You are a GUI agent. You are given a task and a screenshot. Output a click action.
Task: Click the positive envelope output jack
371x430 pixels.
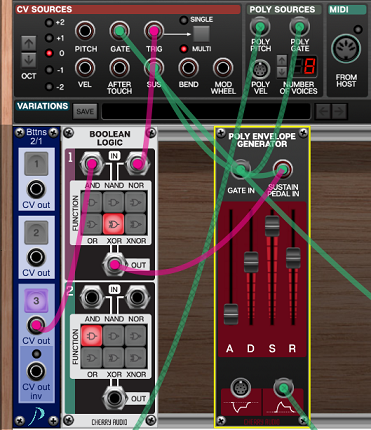(283, 387)
